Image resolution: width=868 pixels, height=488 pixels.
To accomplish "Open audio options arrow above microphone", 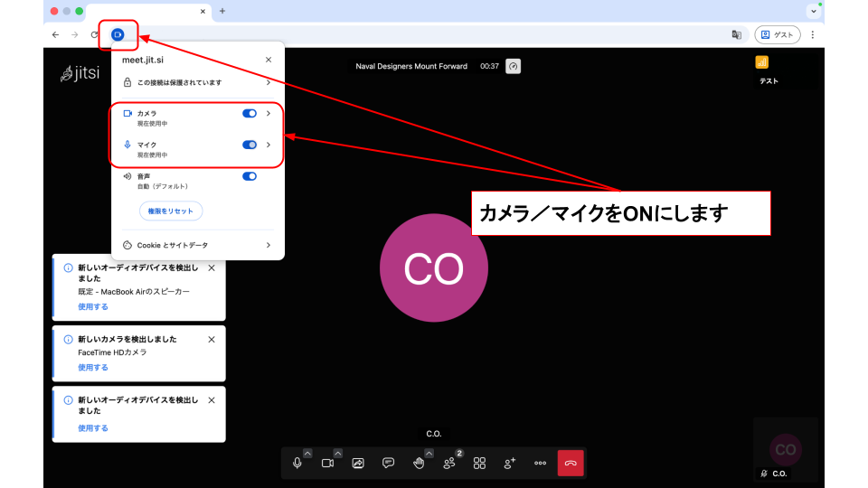I will 307,453.
